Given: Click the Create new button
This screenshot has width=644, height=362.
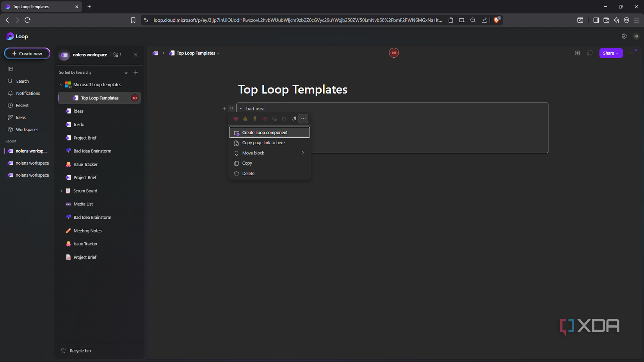Looking at the screenshot, I should 27,53.
